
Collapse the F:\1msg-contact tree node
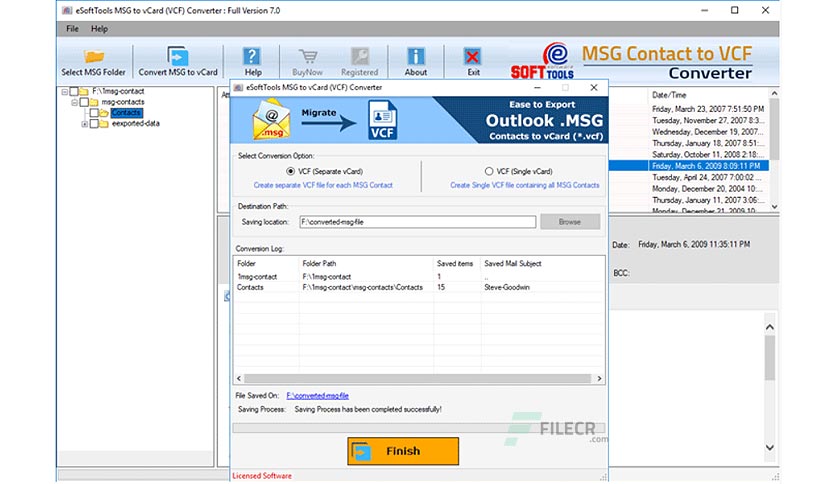65,92
